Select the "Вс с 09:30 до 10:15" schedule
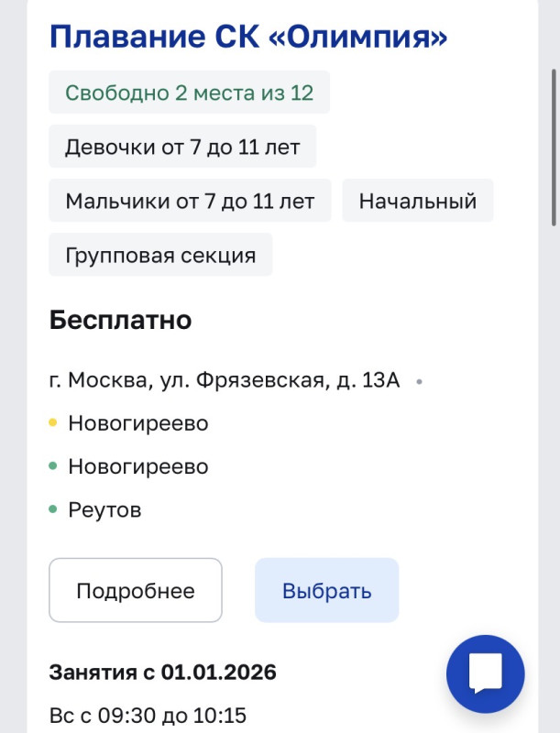The image size is (560, 733). click(148, 716)
